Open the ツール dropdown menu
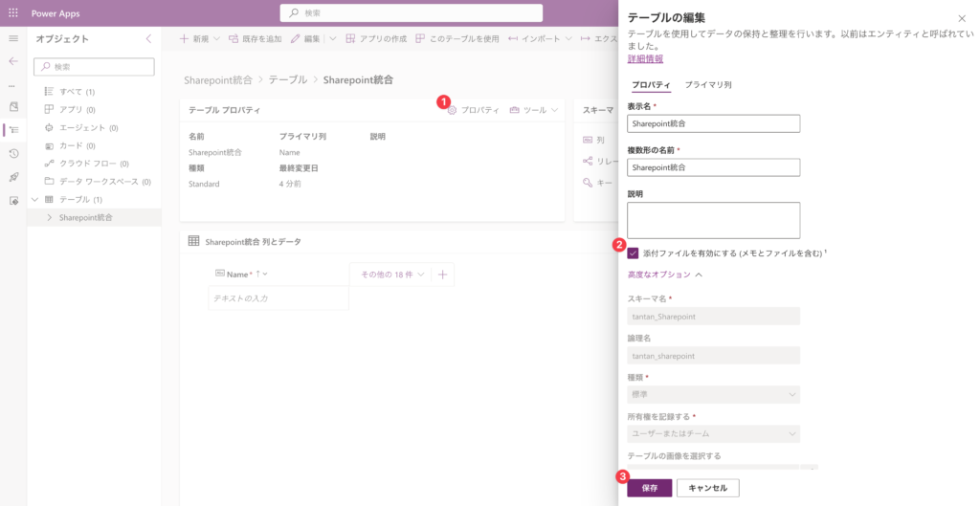 pyautogui.click(x=534, y=110)
